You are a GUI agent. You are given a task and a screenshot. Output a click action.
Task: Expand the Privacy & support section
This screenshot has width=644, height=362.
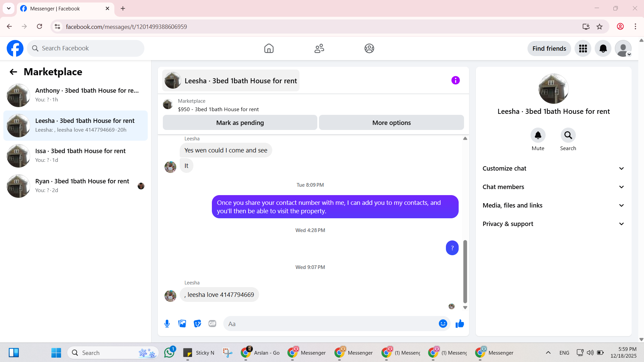[554, 224]
